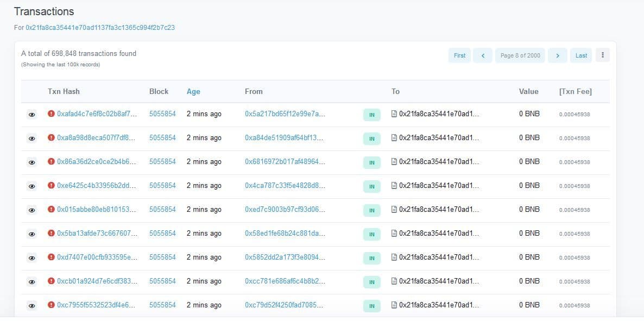Open sender address 0x5a217bd65f12e99e7a
Viewport: 644px width, 321px height.
(x=285, y=114)
